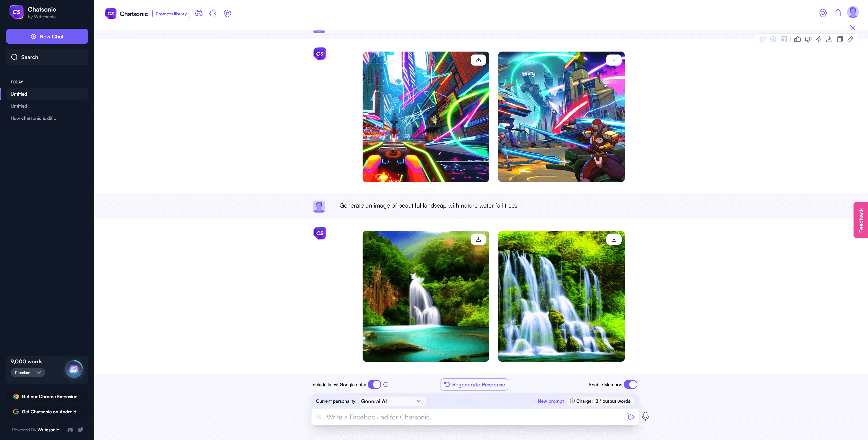
Task: Click the download icon on right waterfall image
Action: (x=614, y=240)
